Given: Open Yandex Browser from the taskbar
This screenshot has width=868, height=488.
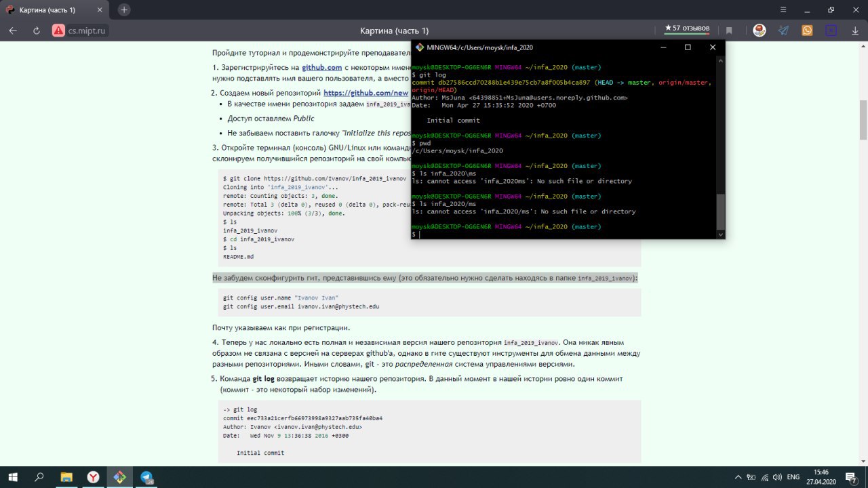Looking at the screenshot, I should tap(93, 477).
